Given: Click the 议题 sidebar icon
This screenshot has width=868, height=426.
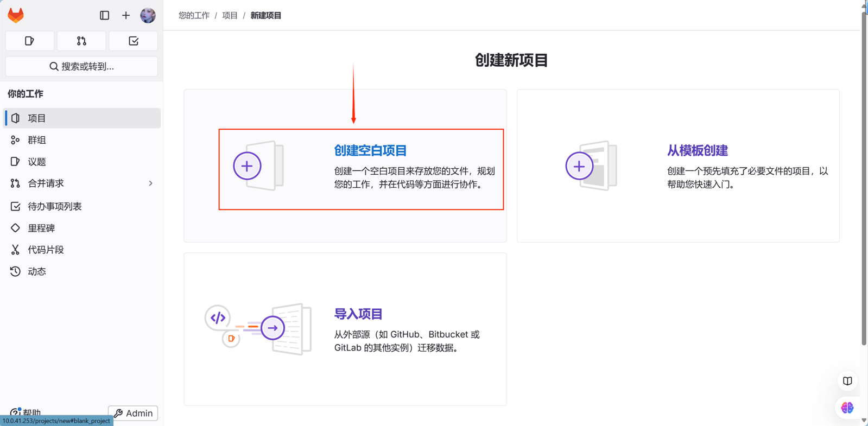Looking at the screenshot, I should tap(15, 162).
